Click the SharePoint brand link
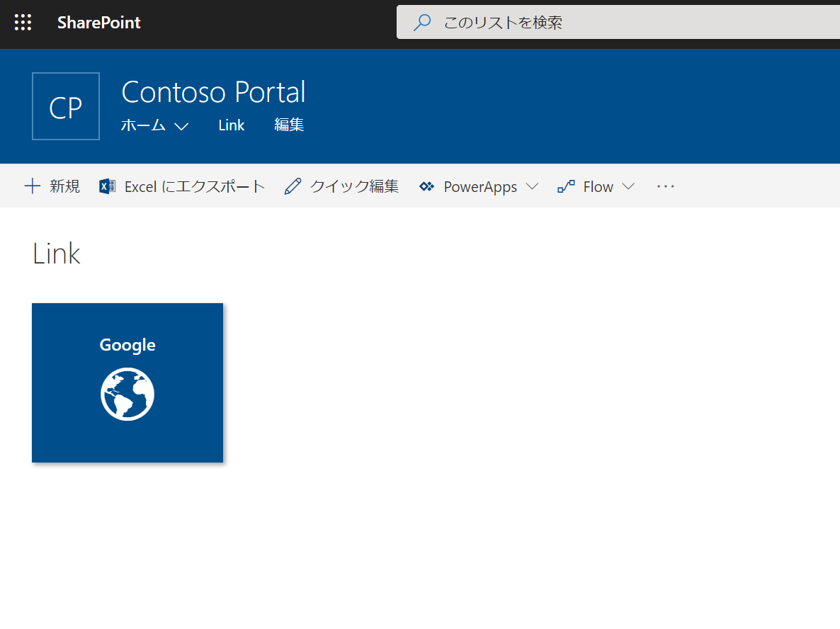The image size is (840, 629). [99, 23]
